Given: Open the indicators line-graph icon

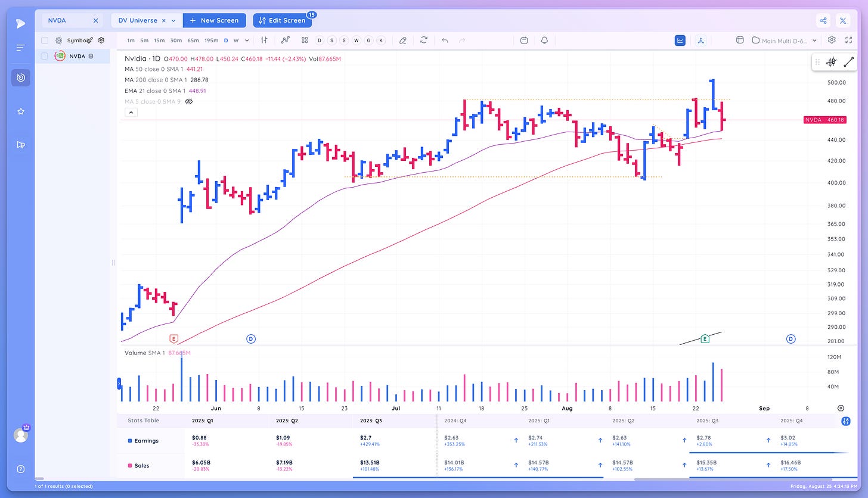Looking at the screenshot, I should pyautogui.click(x=286, y=40).
